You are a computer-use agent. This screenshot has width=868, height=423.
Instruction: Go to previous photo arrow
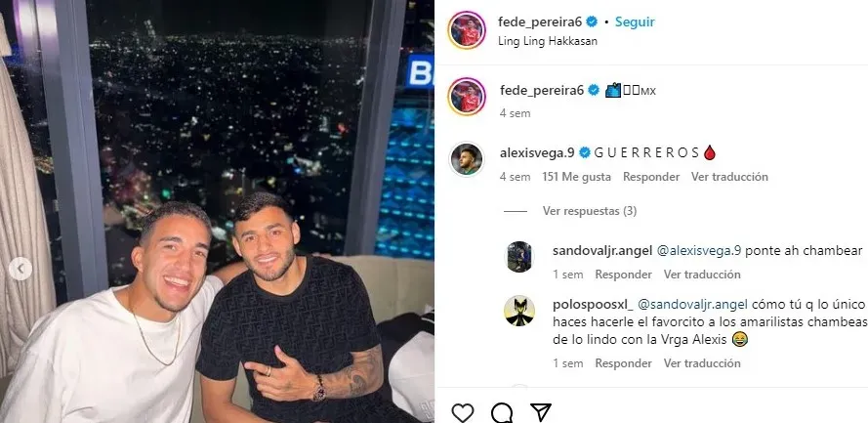click(x=21, y=269)
